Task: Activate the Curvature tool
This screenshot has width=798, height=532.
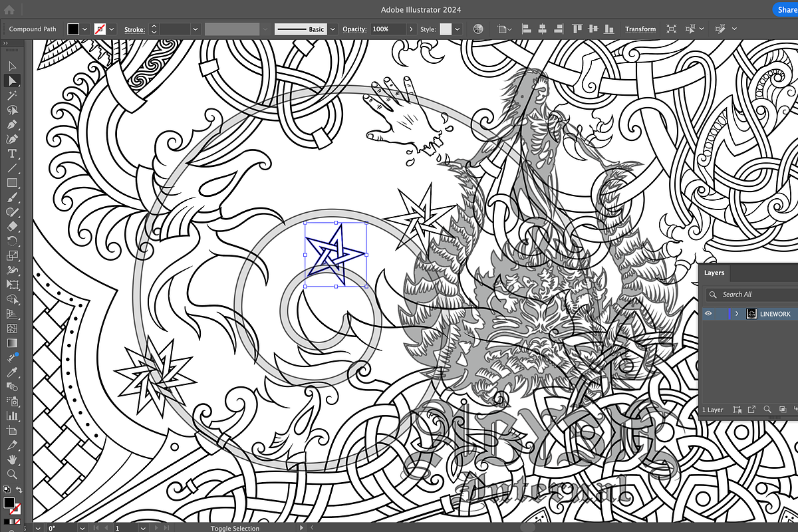Action: [x=12, y=139]
